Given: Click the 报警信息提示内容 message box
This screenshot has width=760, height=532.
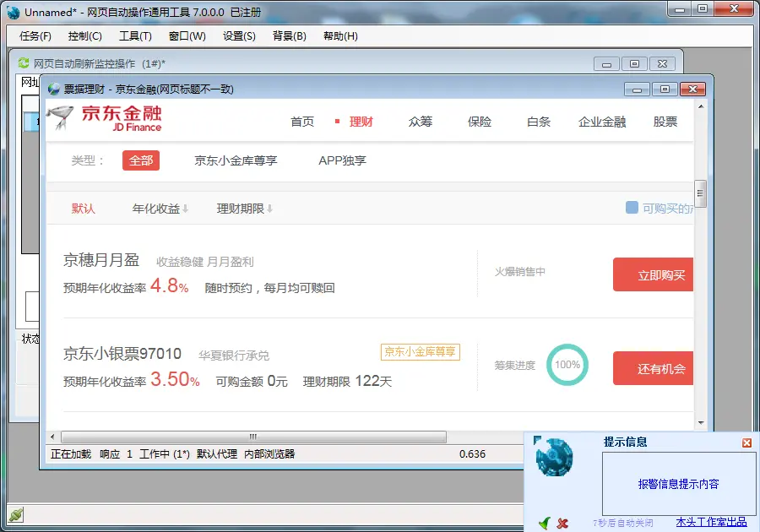Looking at the screenshot, I should tap(679, 484).
